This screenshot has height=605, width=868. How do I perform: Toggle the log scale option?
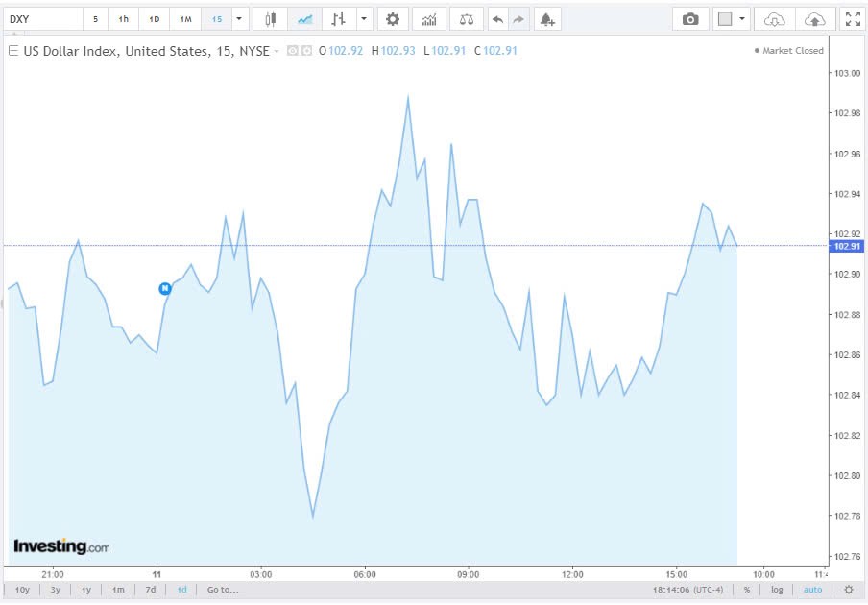click(777, 590)
